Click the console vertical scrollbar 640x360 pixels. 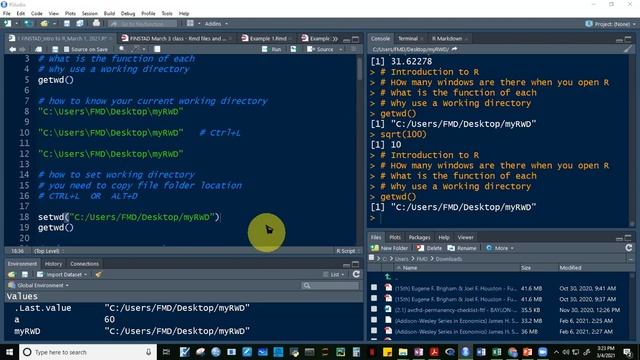(632, 141)
